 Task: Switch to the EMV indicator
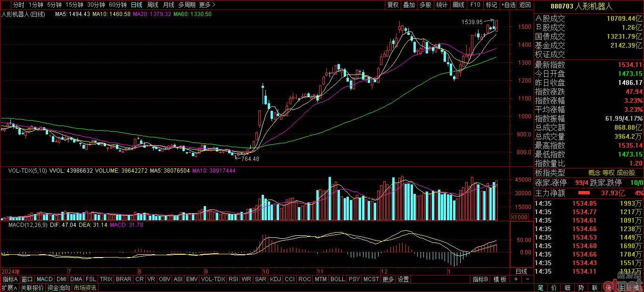pyautogui.click(x=192, y=279)
